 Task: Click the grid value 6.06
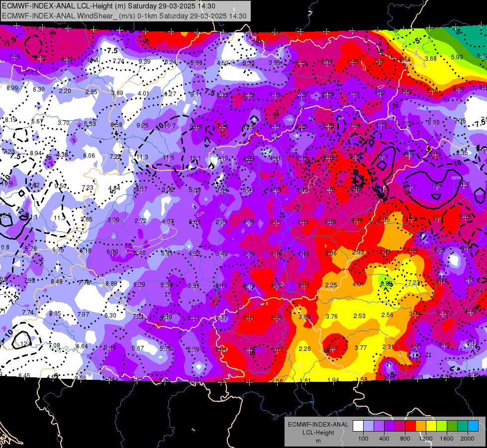(89, 155)
